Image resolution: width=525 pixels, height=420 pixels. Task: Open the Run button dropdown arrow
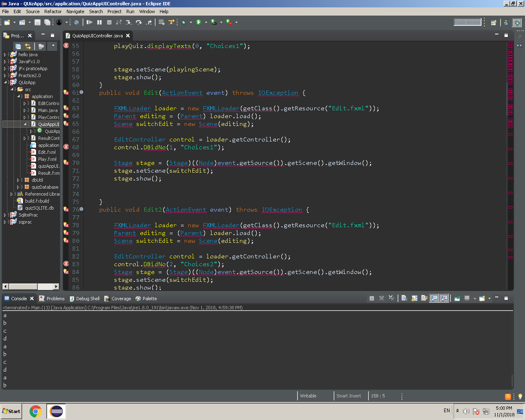[205, 23]
